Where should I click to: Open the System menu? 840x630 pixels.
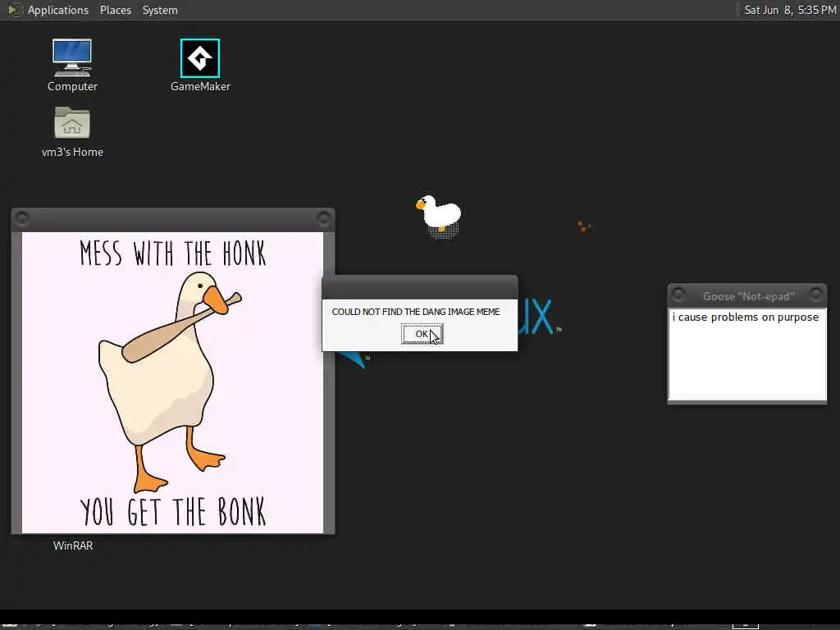(x=160, y=10)
